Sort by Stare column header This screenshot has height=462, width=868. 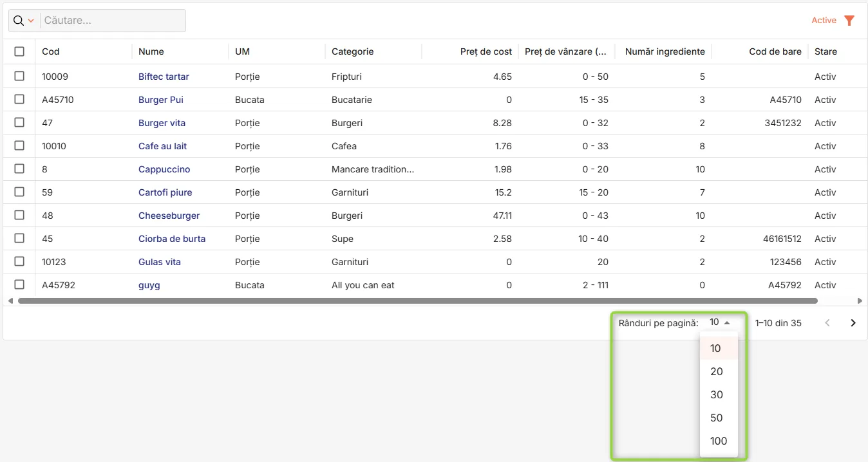coord(826,51)
